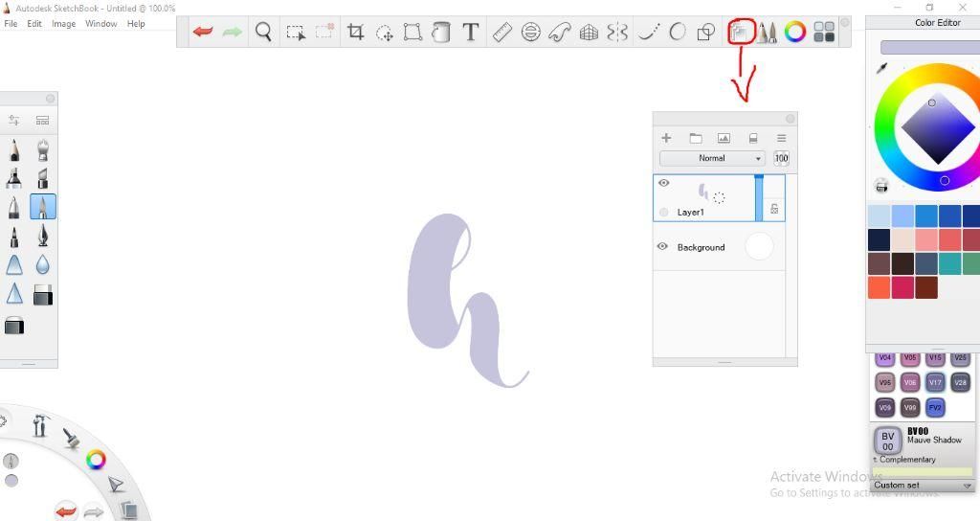This screenshot has height=521, width=980.
Task: Select the orange swatch in Color Editor
Action: pyautogui.click(x=879, y=287)
